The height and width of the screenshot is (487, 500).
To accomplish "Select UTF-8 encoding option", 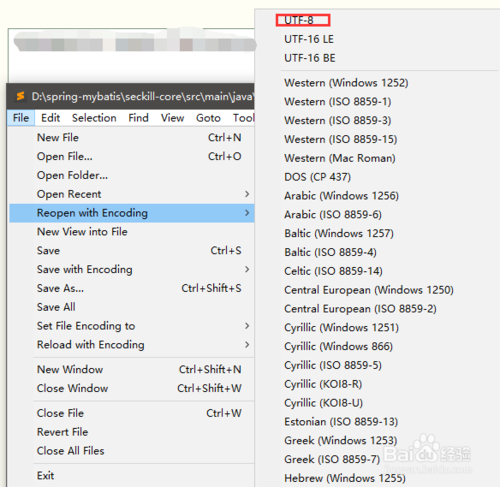I will [299, 20].
